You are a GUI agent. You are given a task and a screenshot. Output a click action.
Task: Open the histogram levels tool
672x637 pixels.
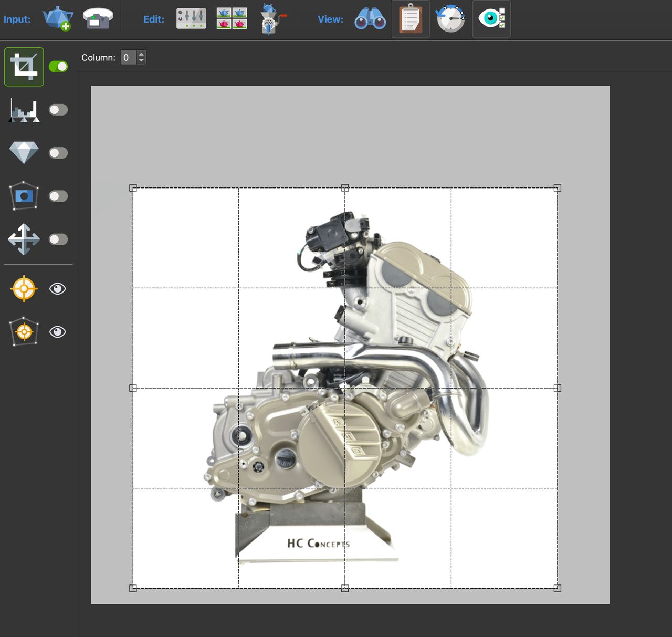24,110
